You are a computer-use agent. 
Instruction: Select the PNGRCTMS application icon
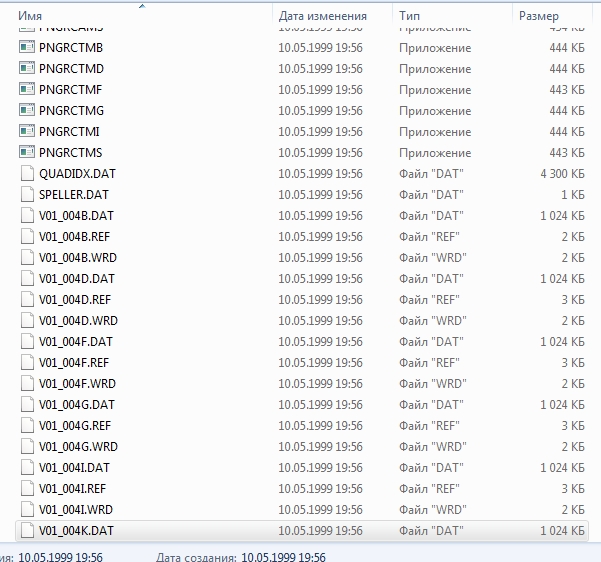pyautogui.click(x=26, y=153)
